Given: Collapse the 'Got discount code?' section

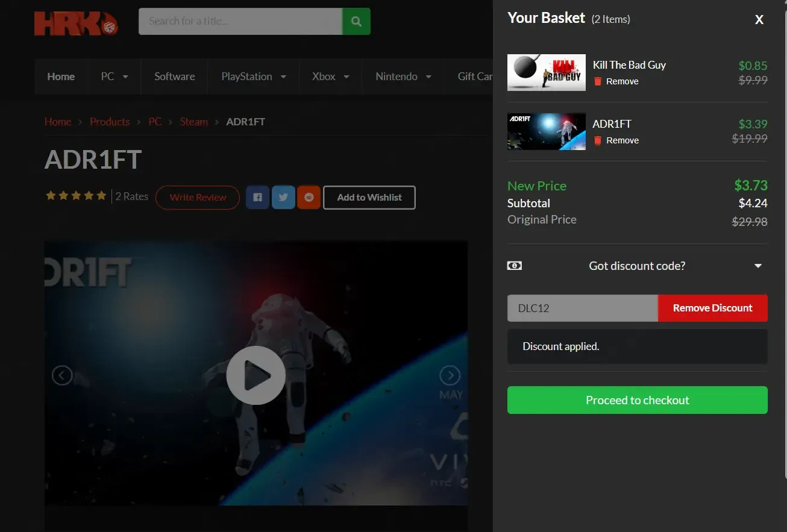Looking at the screenshot, I should (x=758, y=266).
